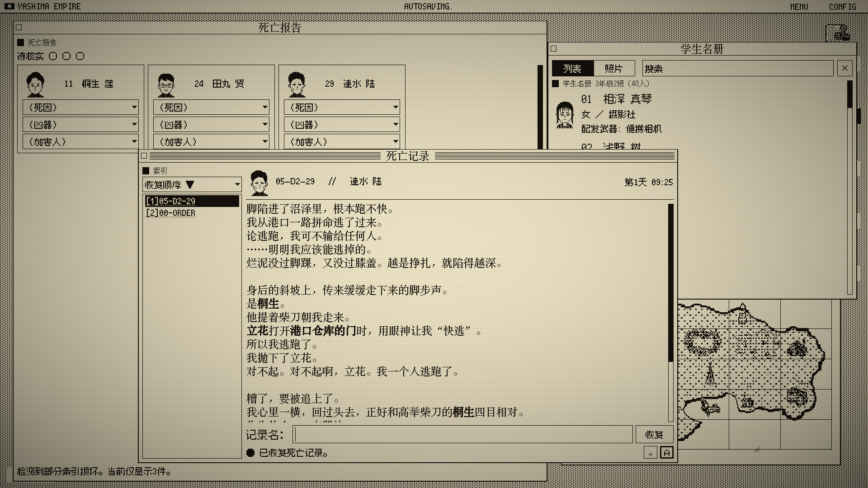Open 加害人 dropdown for 田丸 贤
The width and height of the screenshot is (868, 488).
point(211,142)
